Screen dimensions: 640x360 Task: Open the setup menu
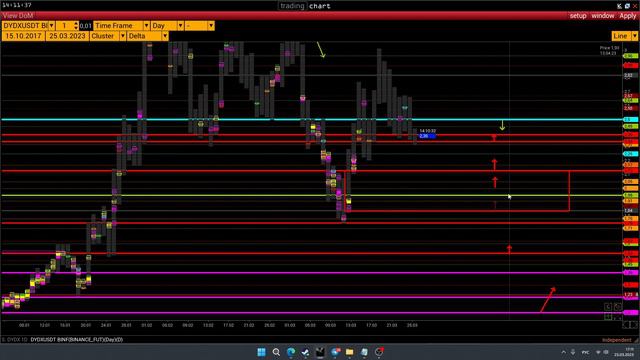tap(578, 16)
